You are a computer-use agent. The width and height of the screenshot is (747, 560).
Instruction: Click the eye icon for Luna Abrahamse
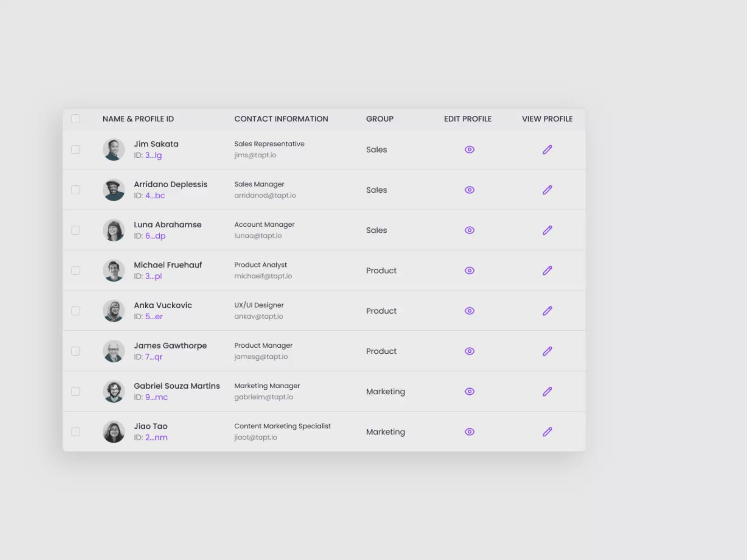click(x=469, y=230)
